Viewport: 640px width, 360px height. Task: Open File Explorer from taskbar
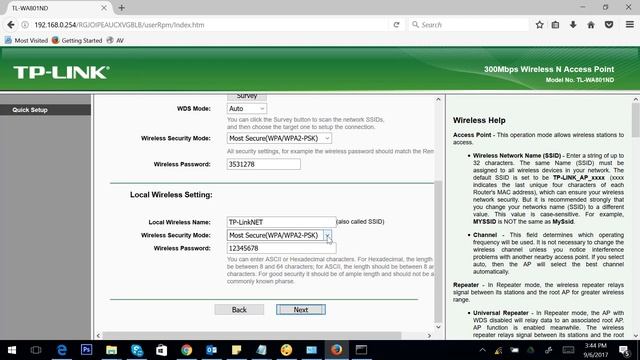(x=111, y=350)
